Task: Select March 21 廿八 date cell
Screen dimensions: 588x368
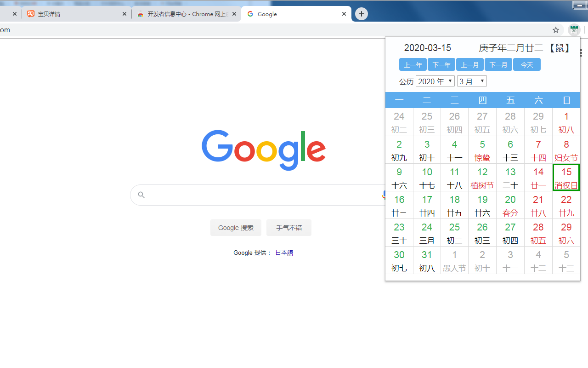Action: pyautogui.click(x=538, y=205)
